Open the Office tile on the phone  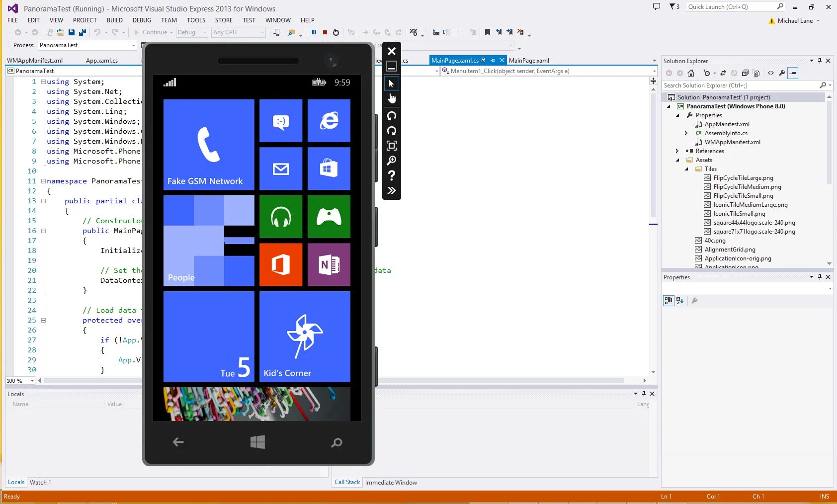281,264
